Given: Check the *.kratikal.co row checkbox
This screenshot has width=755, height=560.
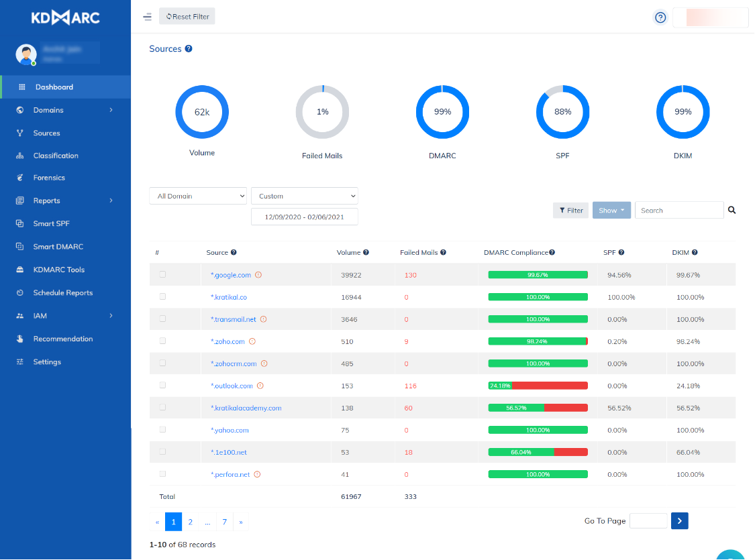Looking at the screenshot, I should (x=163, y=297).
